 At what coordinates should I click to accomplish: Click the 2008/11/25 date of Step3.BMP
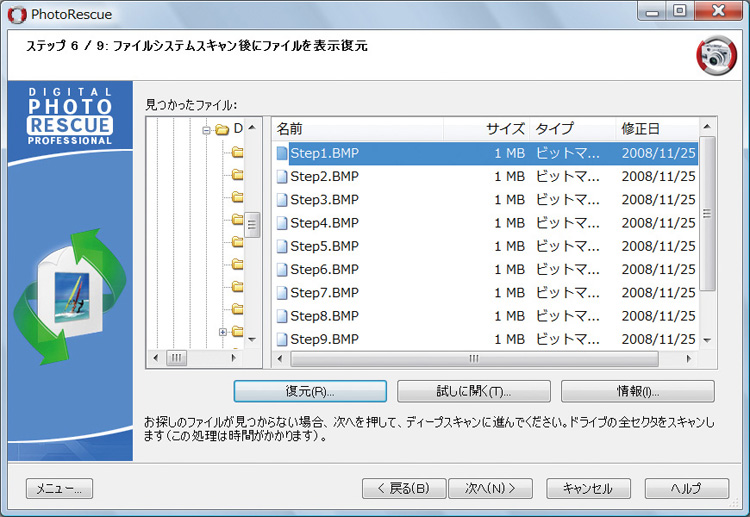pos(658,200)
